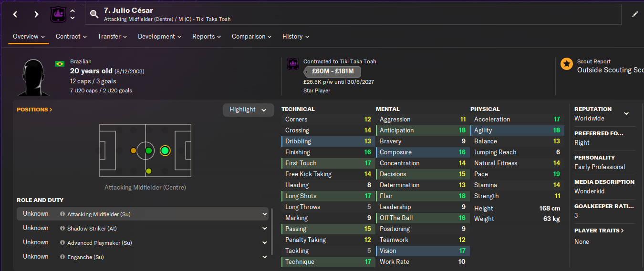Viewport: 644px width, 271px height.
Task: Click info icon beside Shadow Striker
Action: pyautogui.click(x=62, y=229)
